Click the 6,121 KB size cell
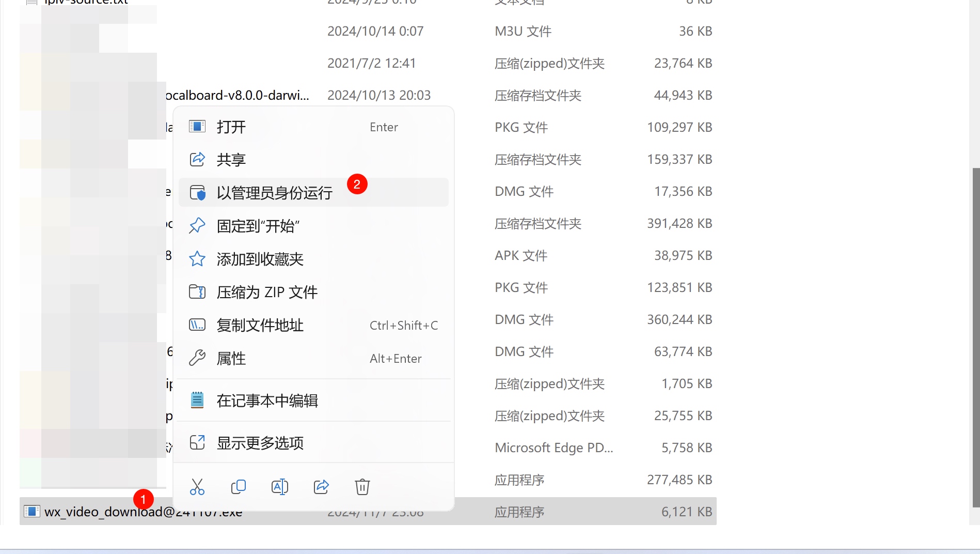The width and height of the screenshot is (980, 554). [x=687, y=512]
